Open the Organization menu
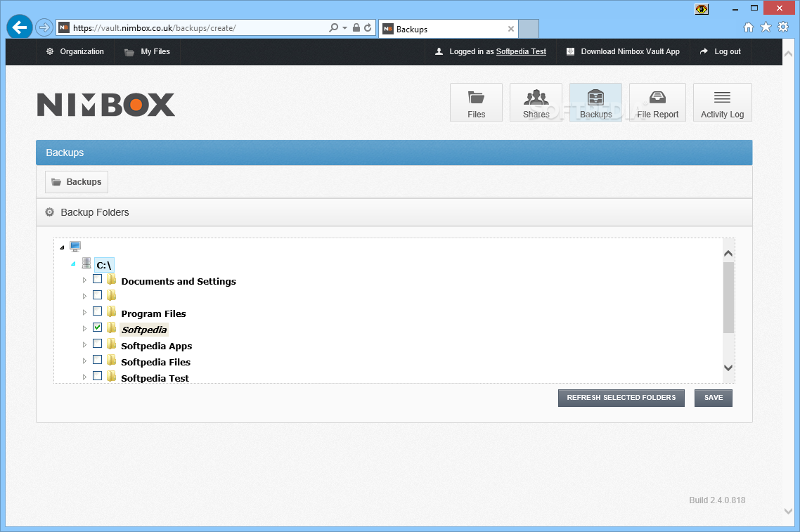Screen dimensions: 800x532 pos(75,51)
